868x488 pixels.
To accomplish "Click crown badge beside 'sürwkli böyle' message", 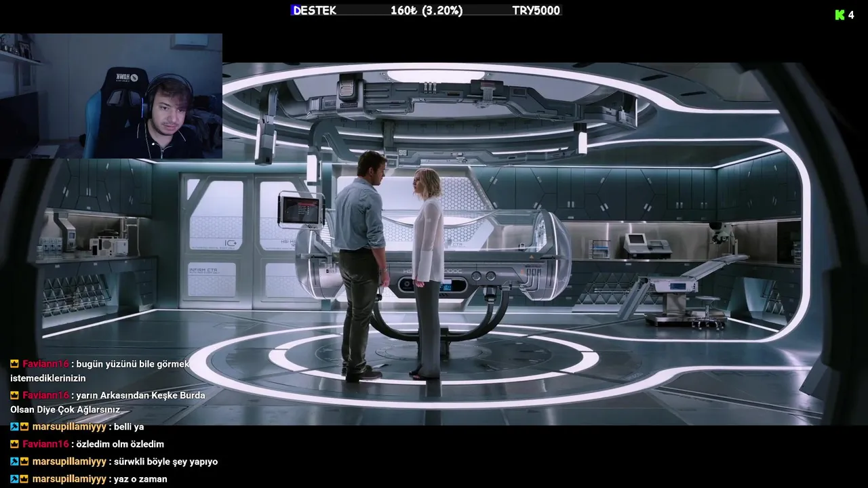I will (24, 462).
